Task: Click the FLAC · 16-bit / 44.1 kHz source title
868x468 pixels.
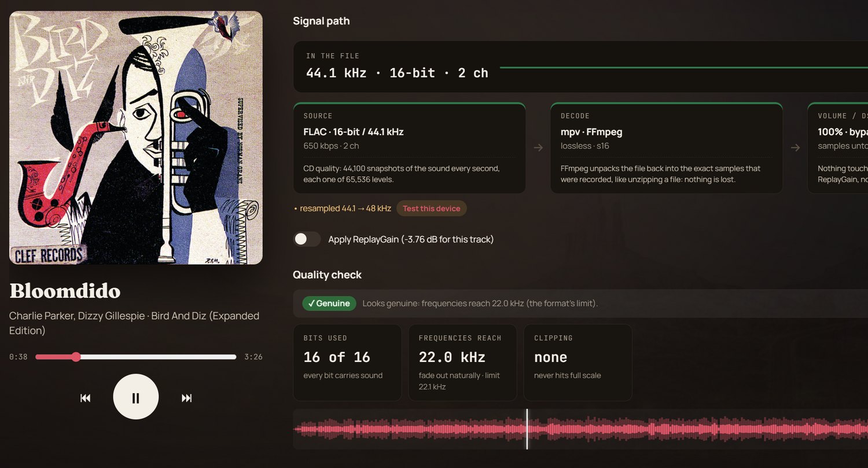Action: pyautogui.click(x=354, y=132)
